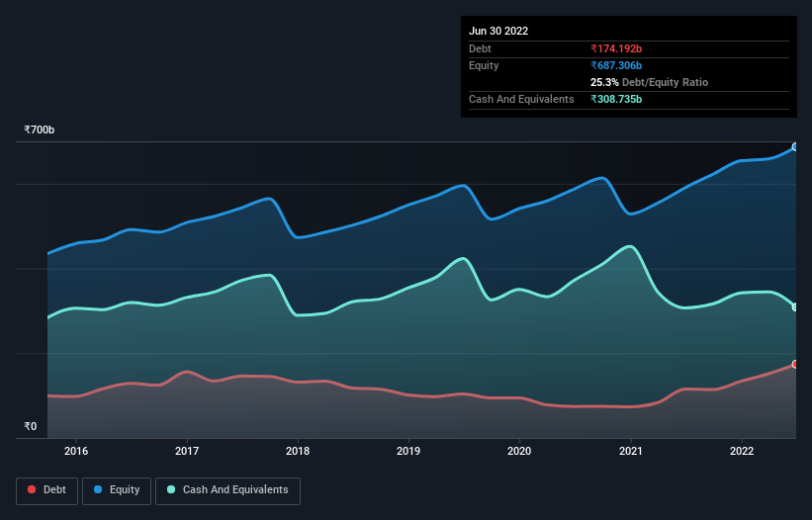
Task: Toggle the Debt series in the legend
Action: pos(46,490)
